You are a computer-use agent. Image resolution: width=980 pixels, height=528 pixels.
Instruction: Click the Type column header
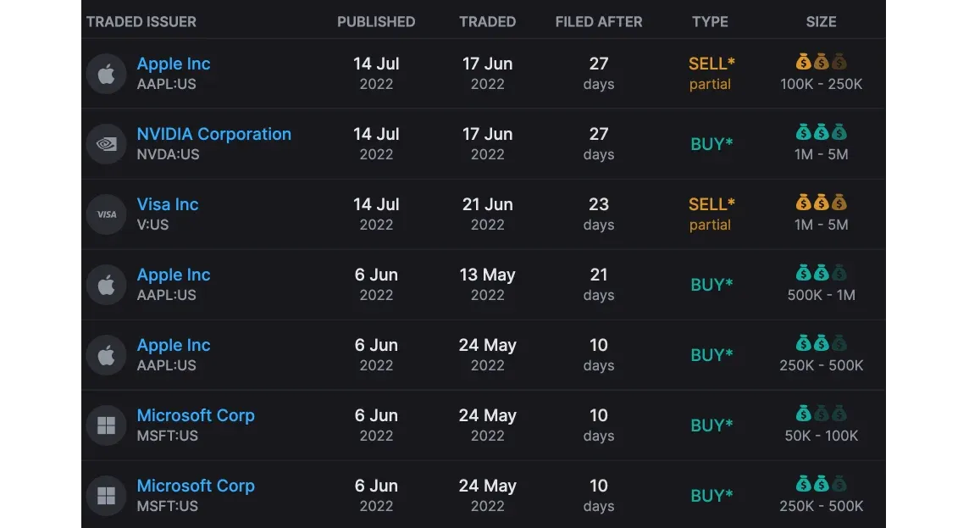pos(710,22)
